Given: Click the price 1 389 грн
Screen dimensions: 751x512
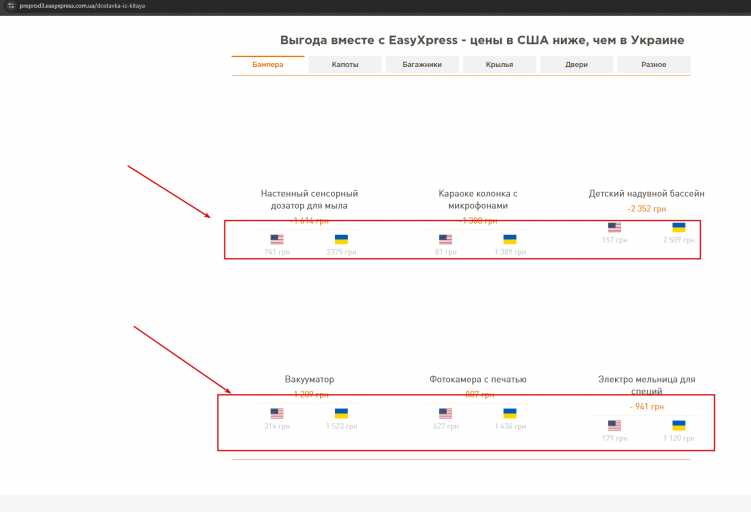Looking at the screenshot, I should pos(510,252).
